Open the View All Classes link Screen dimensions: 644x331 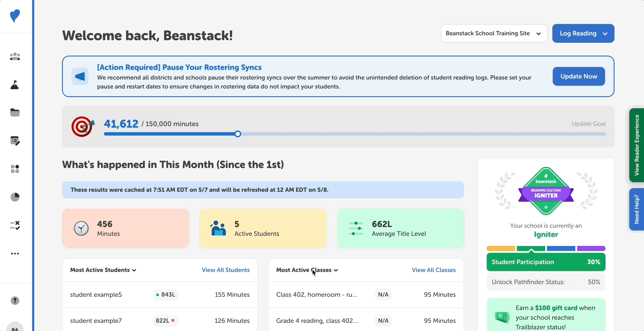coord(434,270)
